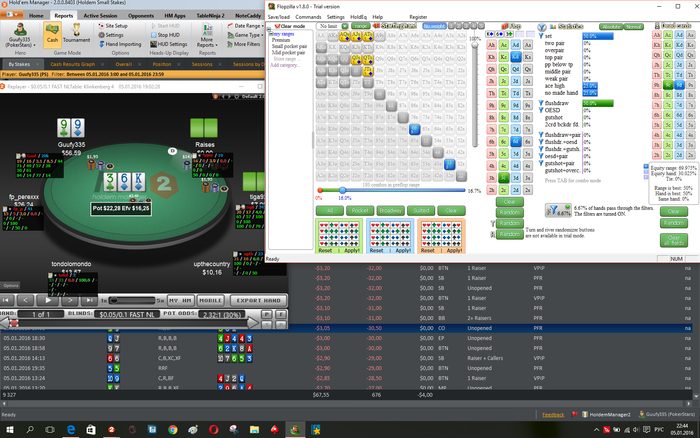Open Opera browser from taskbar
The image size is (700, 438).
coord(213,430)
